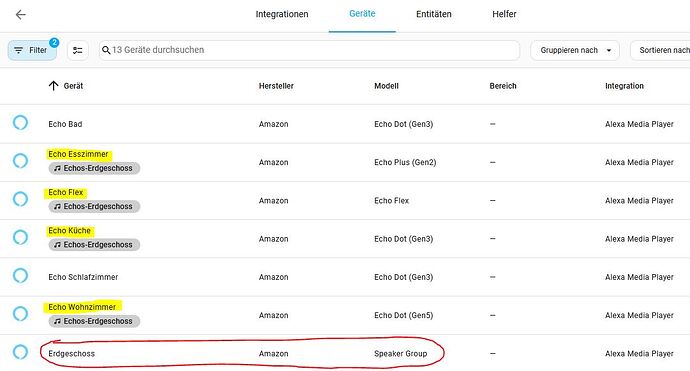Click the magnifier search icon

point(106,50)
